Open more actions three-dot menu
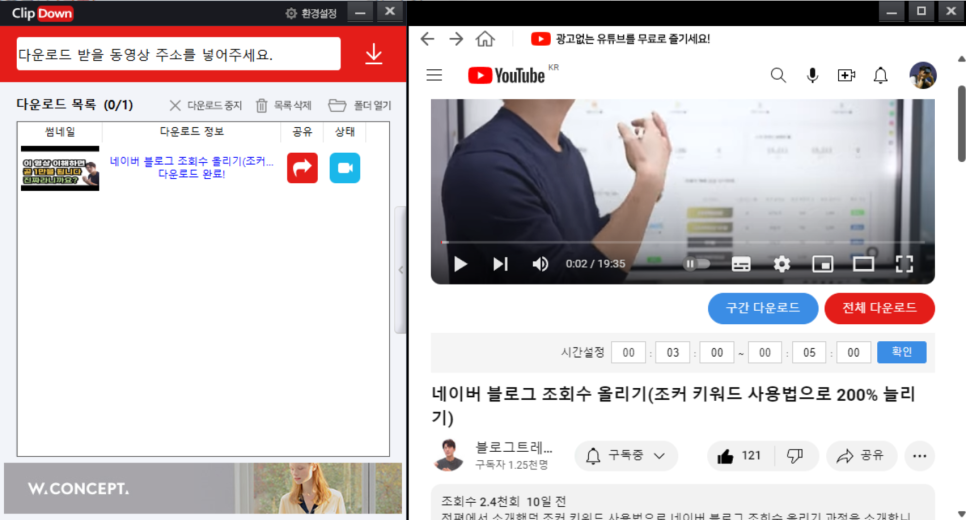966x520 pixels. 920,456
